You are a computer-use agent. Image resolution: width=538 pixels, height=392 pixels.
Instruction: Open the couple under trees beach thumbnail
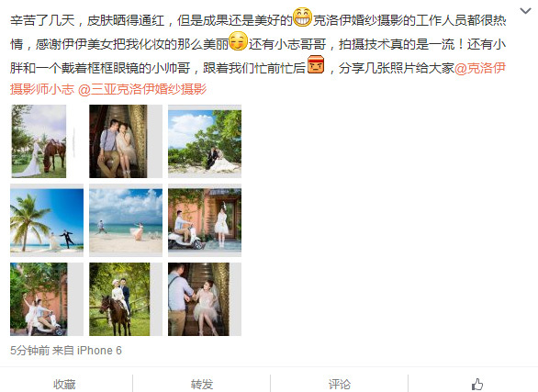coord(205,141)
